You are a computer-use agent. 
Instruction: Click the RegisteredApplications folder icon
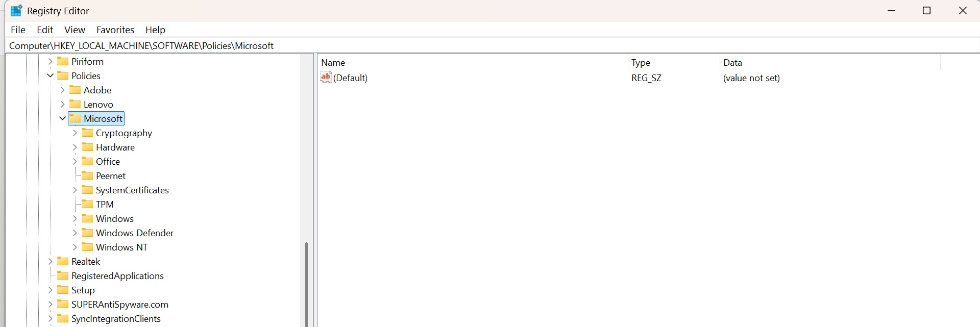coord(63,275)
